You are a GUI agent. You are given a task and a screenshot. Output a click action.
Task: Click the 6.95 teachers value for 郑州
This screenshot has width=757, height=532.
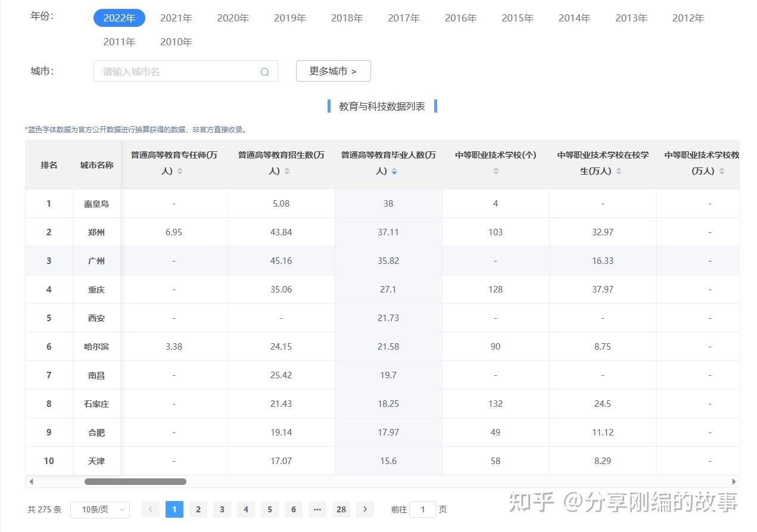tap(174, 232)
